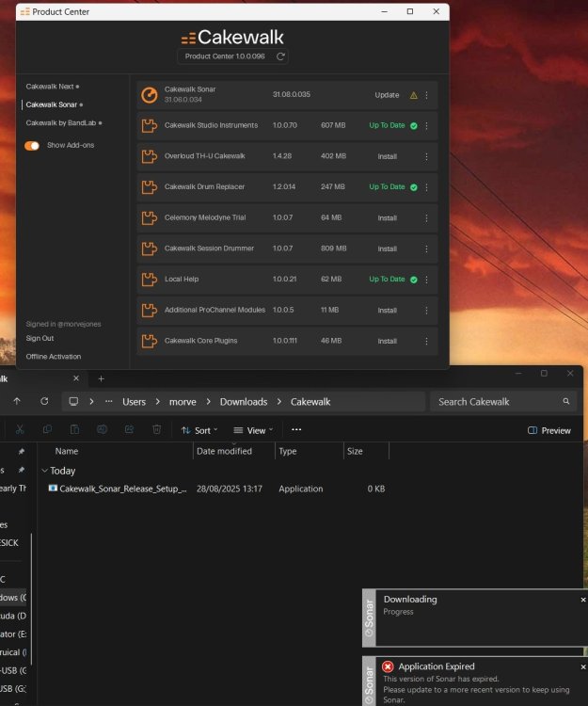Select Cakewalk Next in the sidebar
The image size is (588, 706).
tap(52, 87)
